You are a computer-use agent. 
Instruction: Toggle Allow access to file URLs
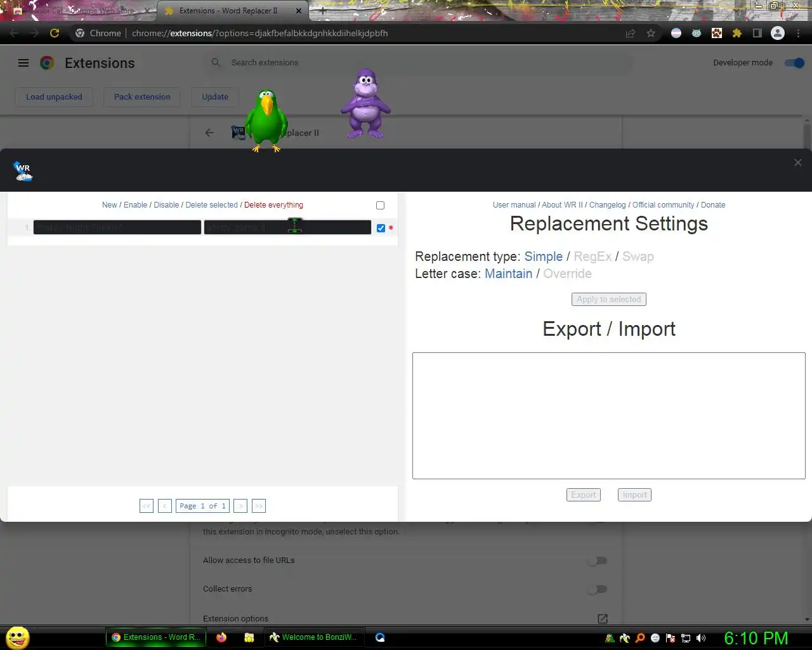click(597, 560)
